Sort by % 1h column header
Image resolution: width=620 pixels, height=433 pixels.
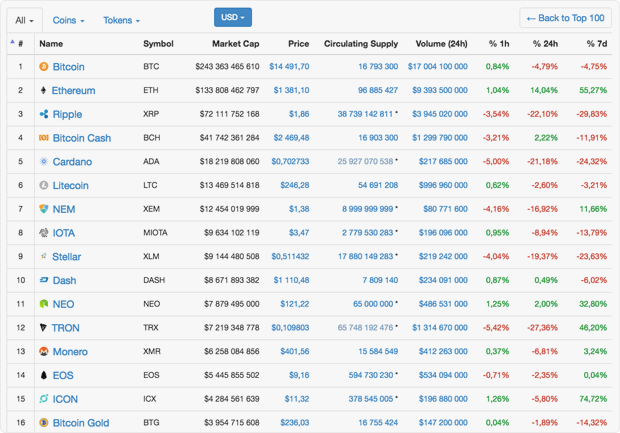click(x=499, y=44)
